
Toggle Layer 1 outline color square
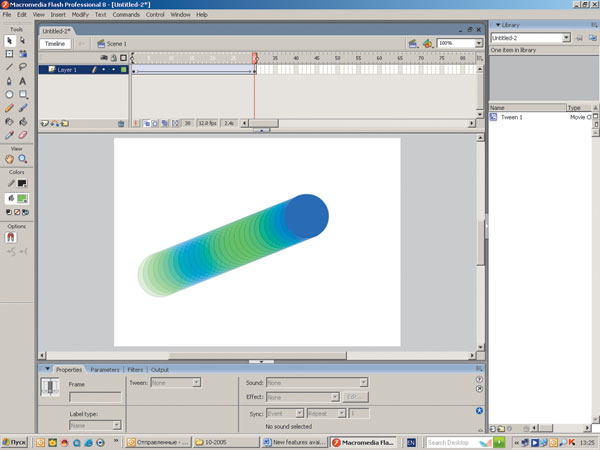123,70
